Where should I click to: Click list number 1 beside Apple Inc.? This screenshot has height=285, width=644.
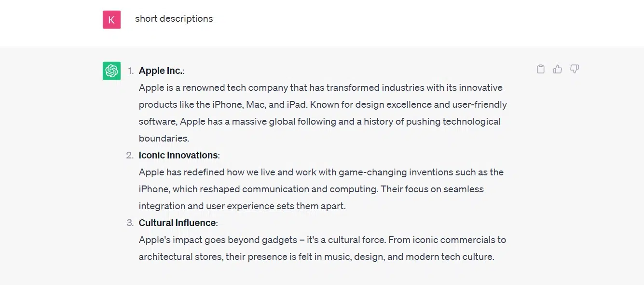click(131, 71)
